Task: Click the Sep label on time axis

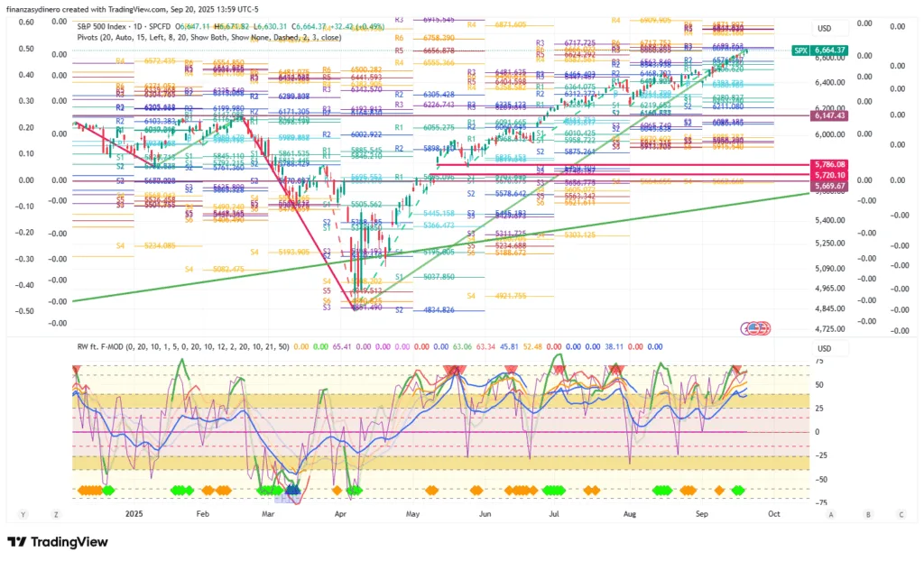Action: [702, 514]
